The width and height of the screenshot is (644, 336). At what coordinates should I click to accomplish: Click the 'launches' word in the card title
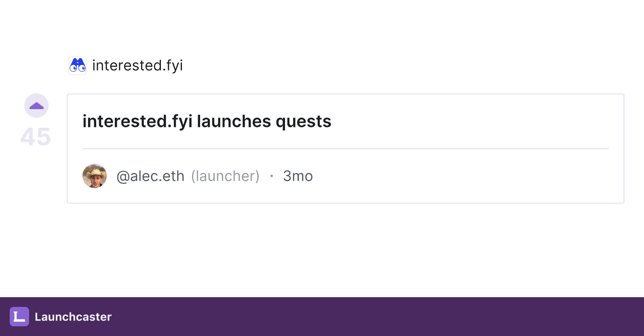(234, 121)
